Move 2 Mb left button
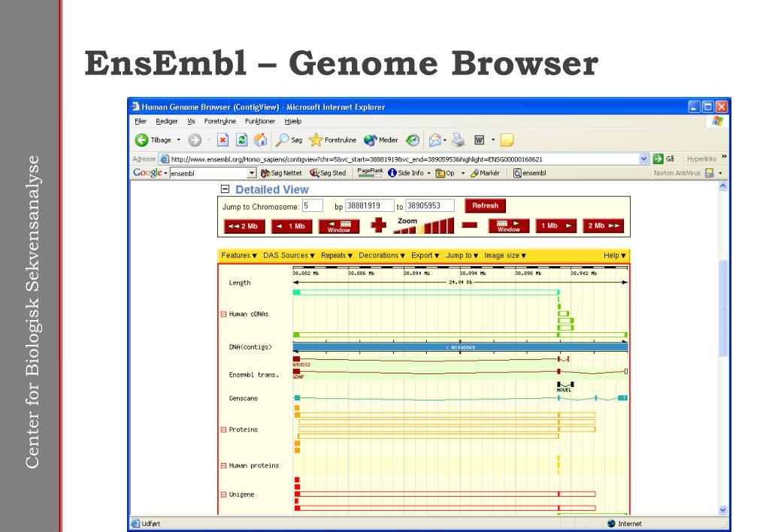 (x=244, y=226)
